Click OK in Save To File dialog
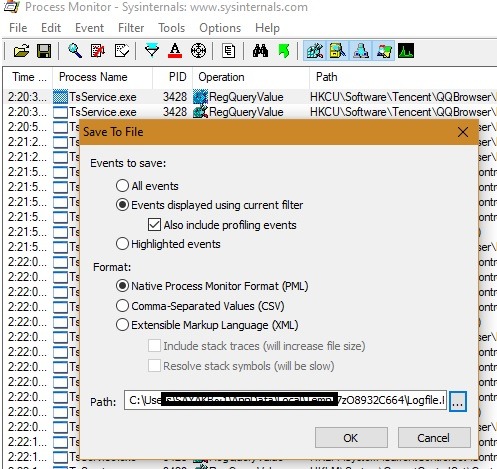 pyautogui.click(x=351, y=438)
